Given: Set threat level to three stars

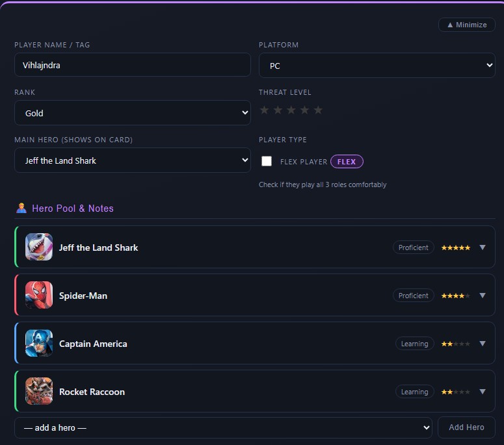Looking at the screenshot, I should click(x=291, y=110).
